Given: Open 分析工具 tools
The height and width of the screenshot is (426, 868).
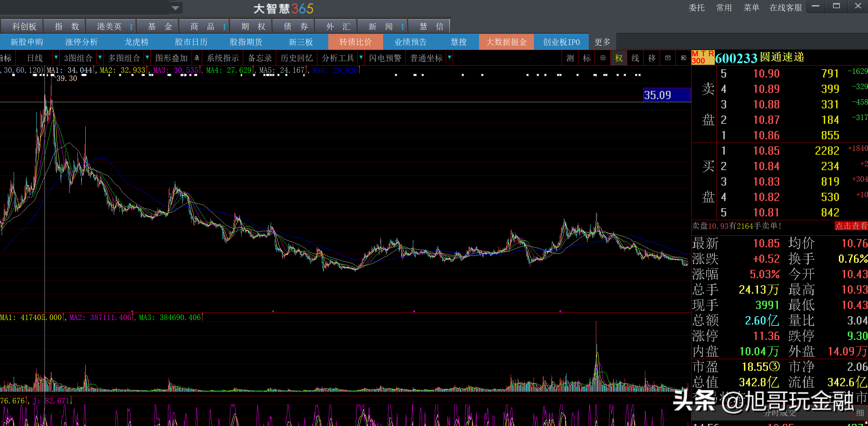Looking at the screenshot, I should 338,58.
